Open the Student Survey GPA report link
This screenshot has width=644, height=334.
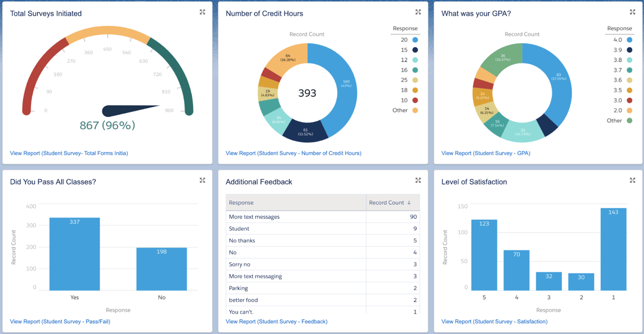[x=485, y=153]
